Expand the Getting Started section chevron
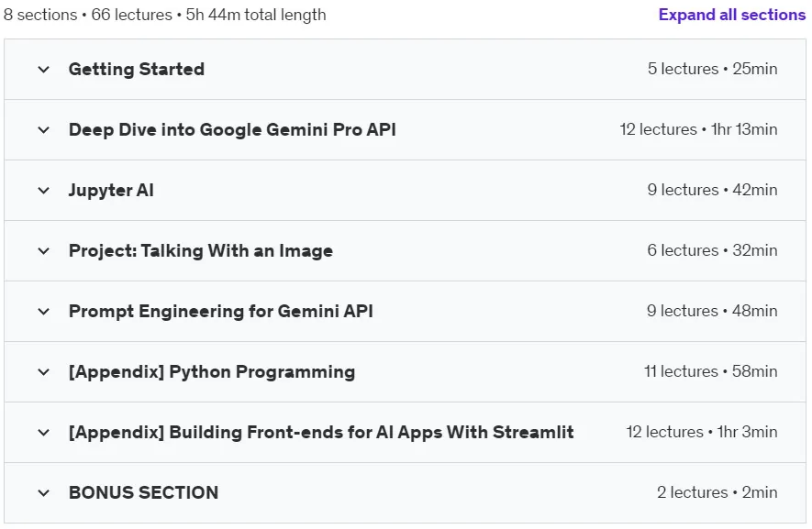The height and width of the screenshot is (529, 812). click(43, 70)
